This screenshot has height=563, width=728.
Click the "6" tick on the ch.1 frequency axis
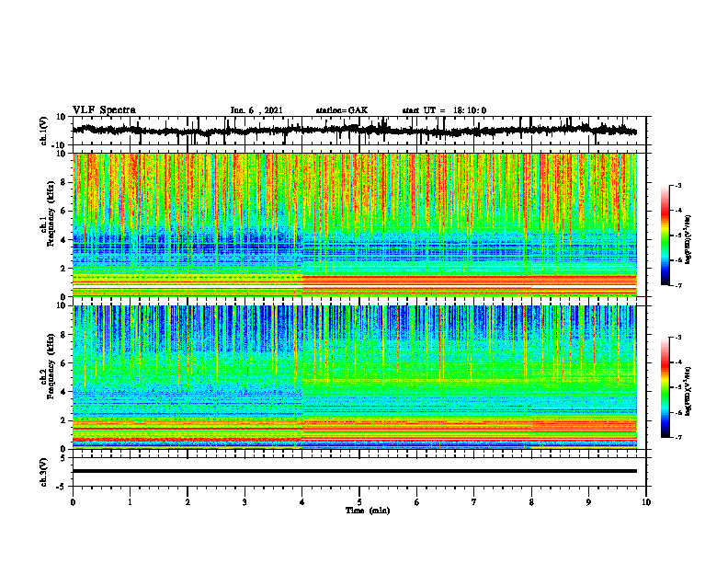pos(64,212)
